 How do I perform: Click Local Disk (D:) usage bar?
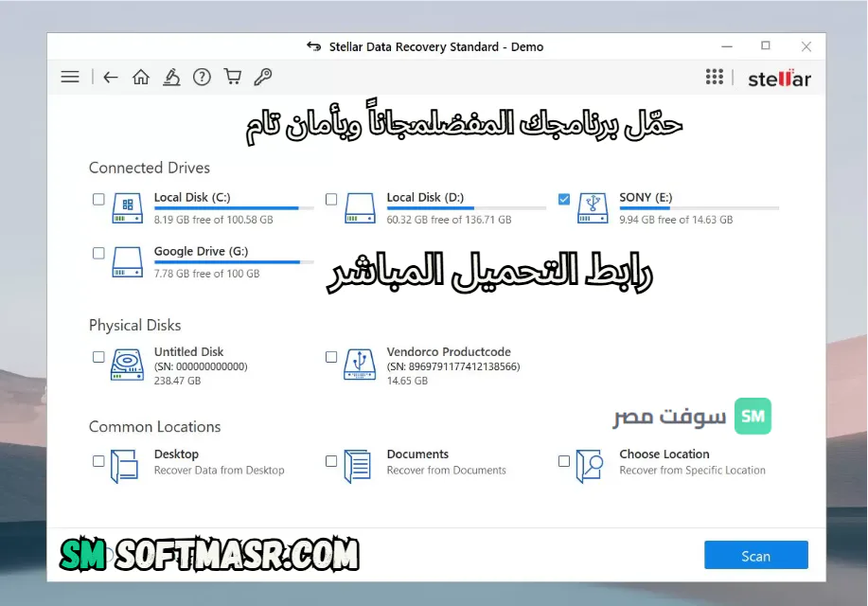click(466, 208)
